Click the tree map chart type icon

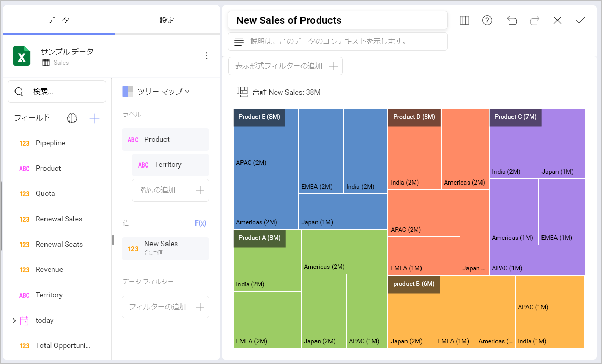coord(127,92)
